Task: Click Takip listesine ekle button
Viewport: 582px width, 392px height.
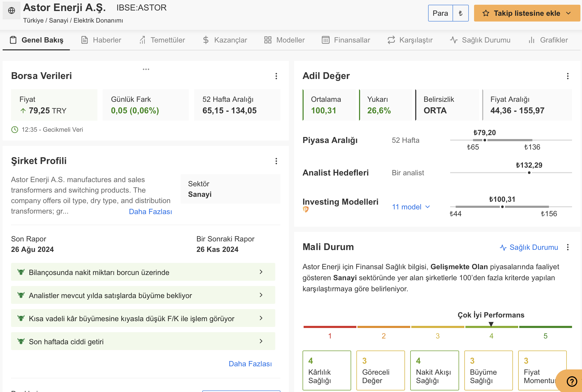Action: [527, 13]
